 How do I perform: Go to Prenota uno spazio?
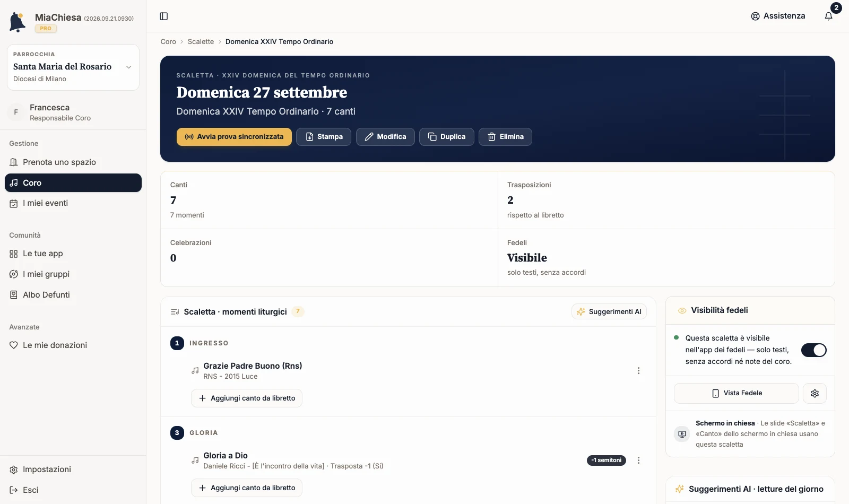tap(73, 162)
